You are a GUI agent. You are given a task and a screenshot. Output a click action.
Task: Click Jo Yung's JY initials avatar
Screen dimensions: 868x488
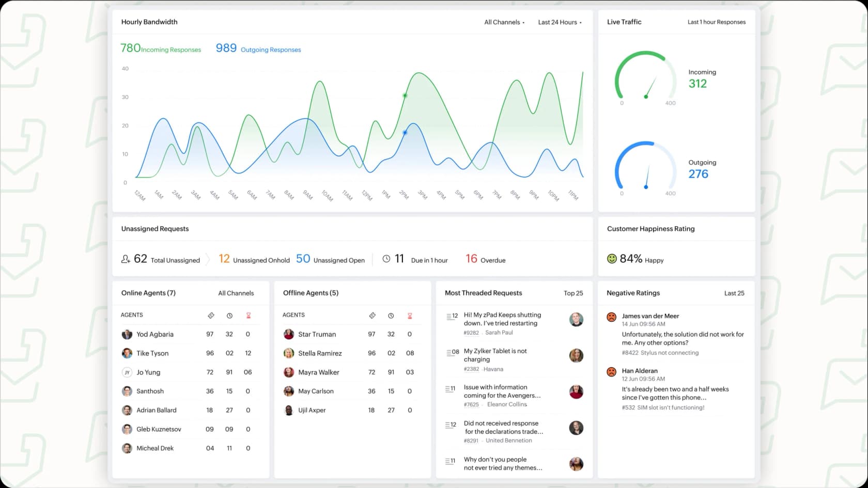point(127,372)
